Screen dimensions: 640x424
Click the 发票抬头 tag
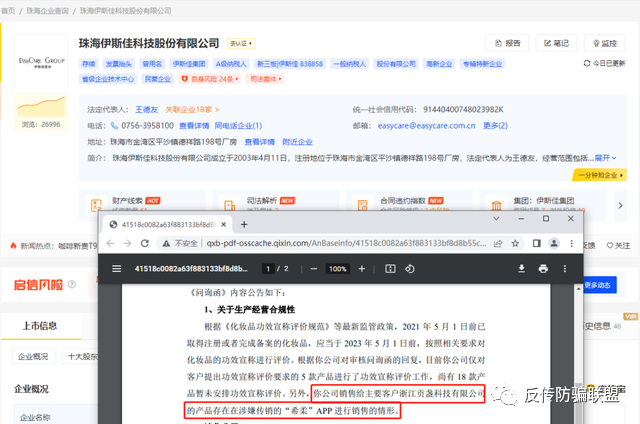[x=118, y=64]
